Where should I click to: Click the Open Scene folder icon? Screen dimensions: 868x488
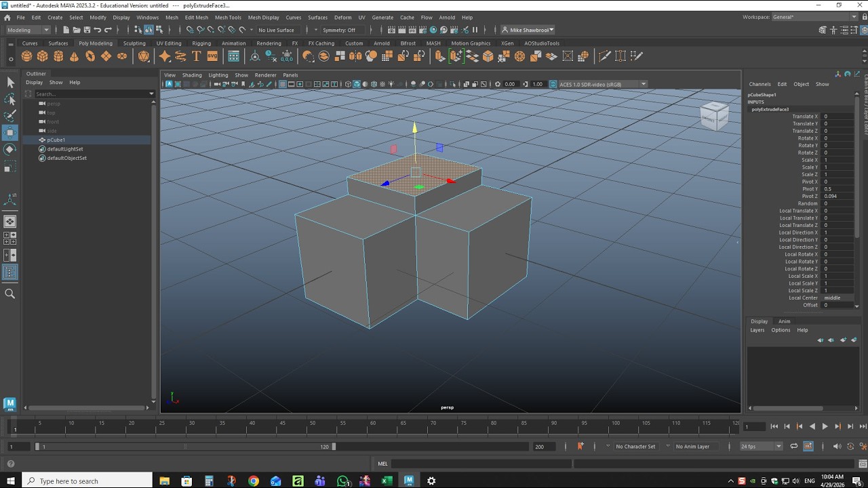pos(77,30)
